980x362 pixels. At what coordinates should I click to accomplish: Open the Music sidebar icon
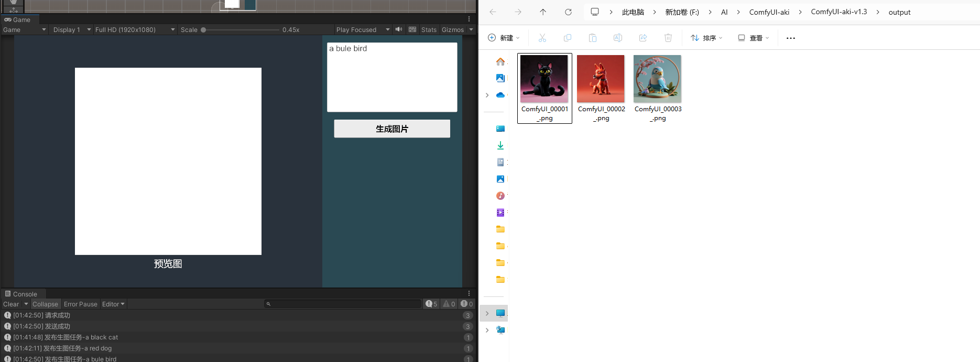[x=500, y=196]
